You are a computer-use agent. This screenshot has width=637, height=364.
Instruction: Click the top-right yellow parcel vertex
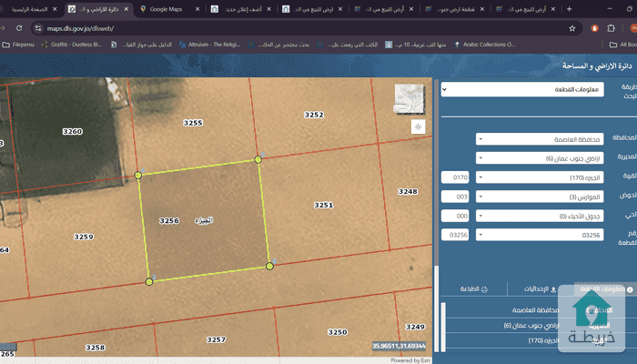[x=258, y=159]
